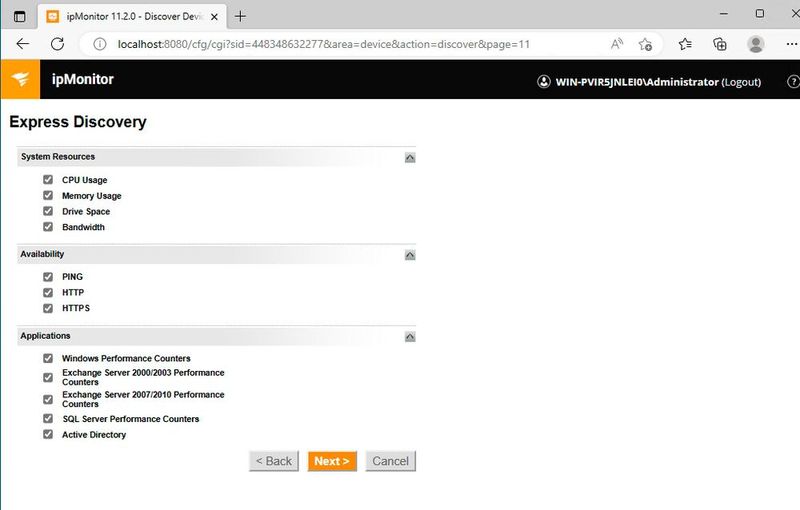
Task: Open the browser profile avatar
Action: [755, 44]
